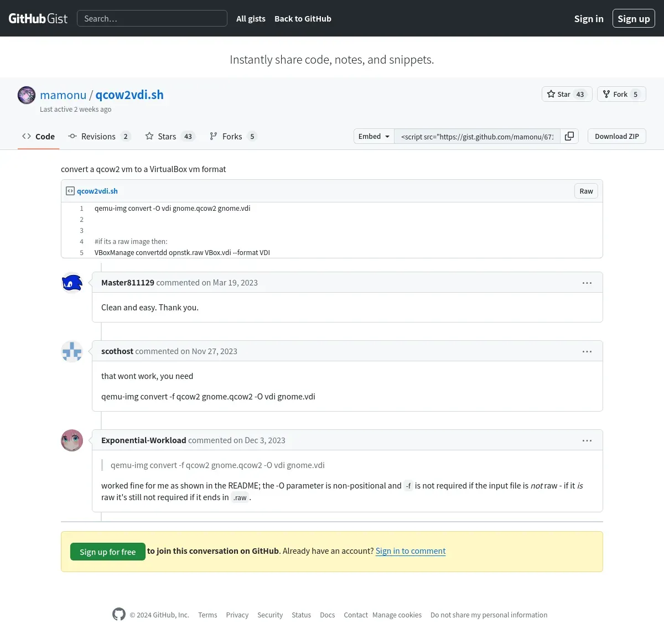Screen dimensions: 664x644
Task: Open the Master811129 username link
Action: (x=128, y=282)
